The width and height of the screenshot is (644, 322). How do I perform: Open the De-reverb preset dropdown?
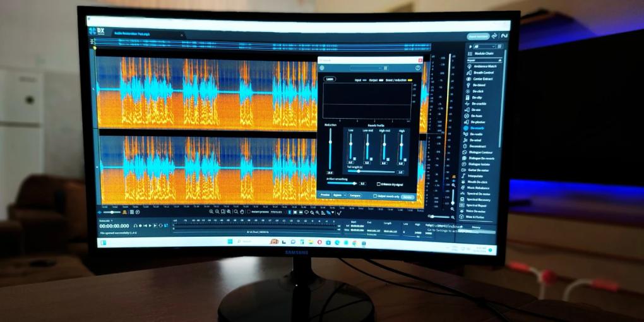366,68
